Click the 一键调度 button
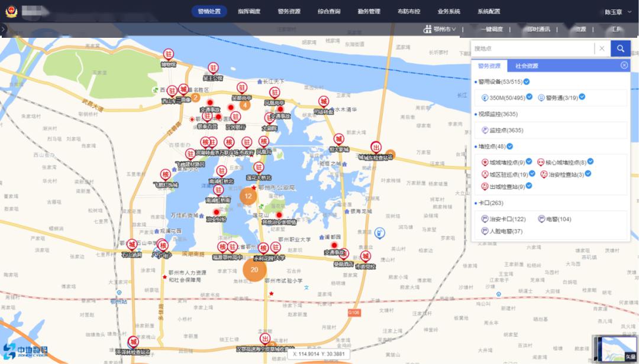 (x=492, y=30)
